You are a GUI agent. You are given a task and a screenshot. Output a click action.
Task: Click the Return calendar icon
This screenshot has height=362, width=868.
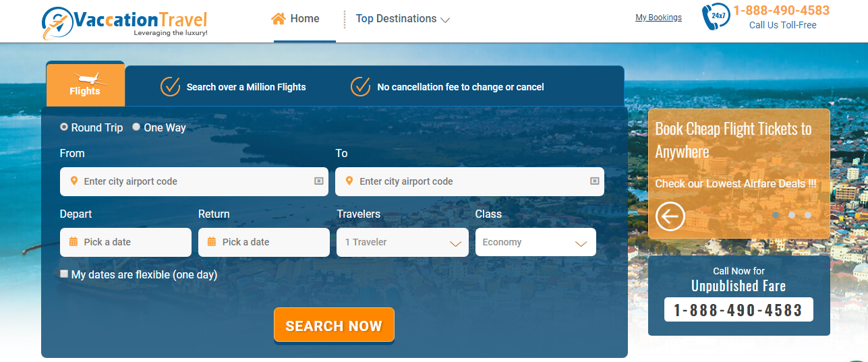(212, 242)
